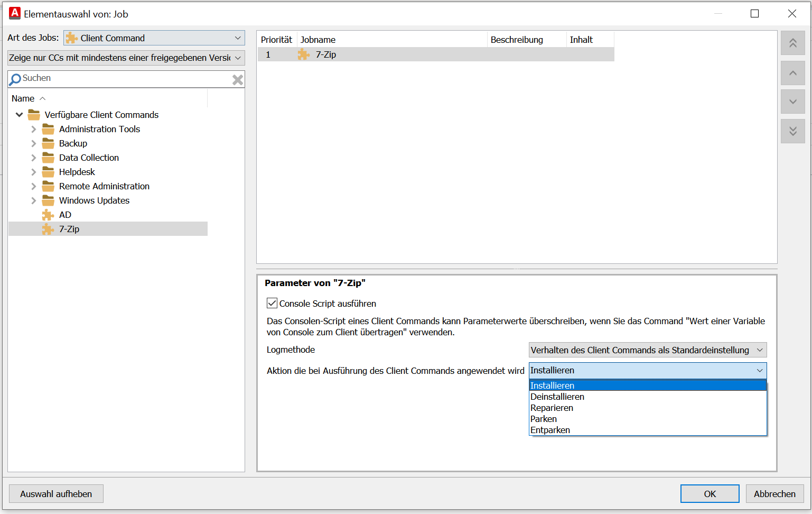Open the Logmethode dropdown
The image size is (812, 514).
coord(647,350)
